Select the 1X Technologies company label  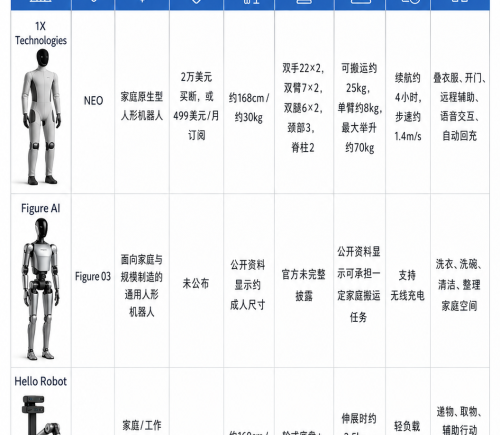tap(41, 33)
